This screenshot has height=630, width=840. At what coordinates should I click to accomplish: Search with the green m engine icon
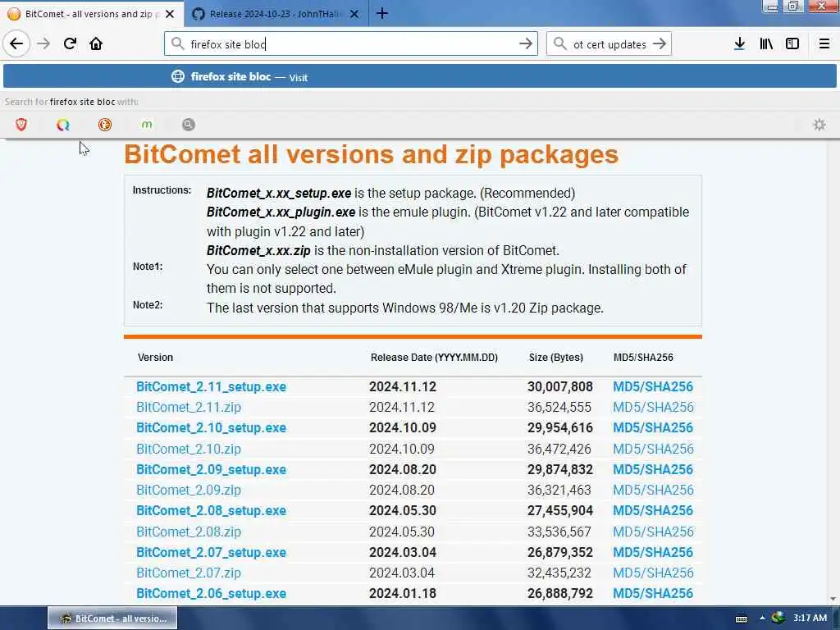click(x=147, y=125)
